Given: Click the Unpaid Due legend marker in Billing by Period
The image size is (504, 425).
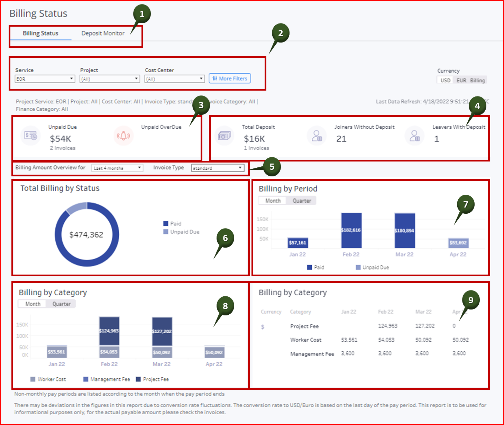Looking at the screenshot, I should tap(357, 267).
